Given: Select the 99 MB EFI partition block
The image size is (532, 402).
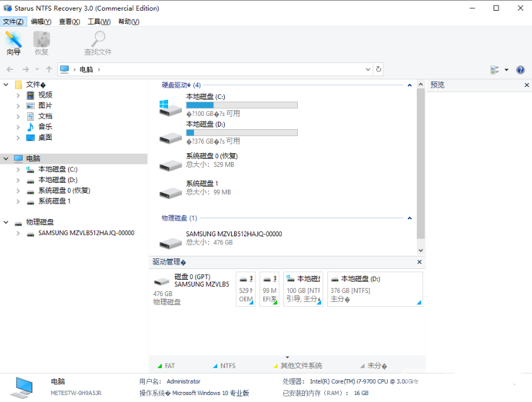Looking at the screenshot, I should coord(269,289).
